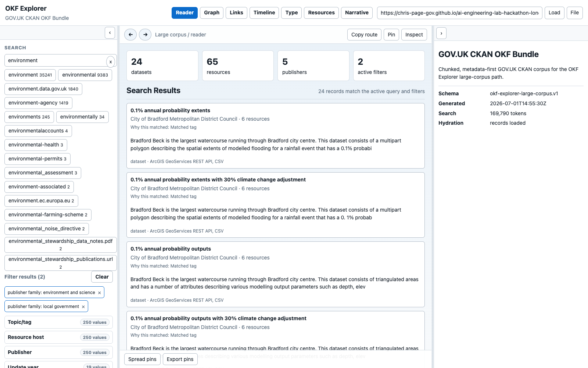Switch to the Timeline tab

pyautogui.click(x=264, y=13)
